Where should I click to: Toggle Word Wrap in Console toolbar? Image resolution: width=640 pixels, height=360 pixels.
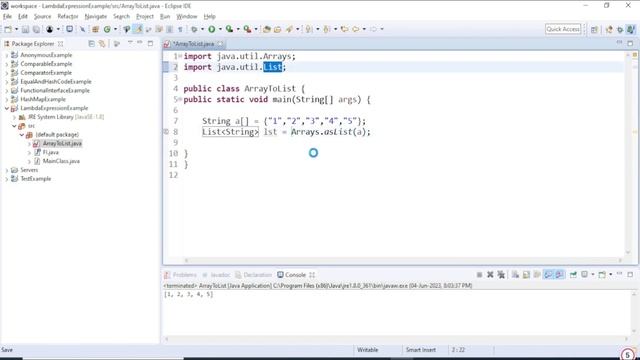coord(537,275)
